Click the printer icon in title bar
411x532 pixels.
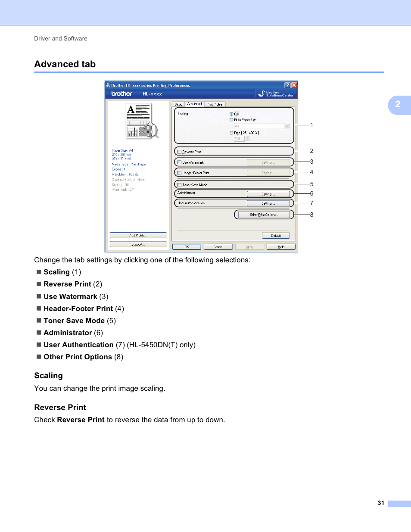(108, 85)
